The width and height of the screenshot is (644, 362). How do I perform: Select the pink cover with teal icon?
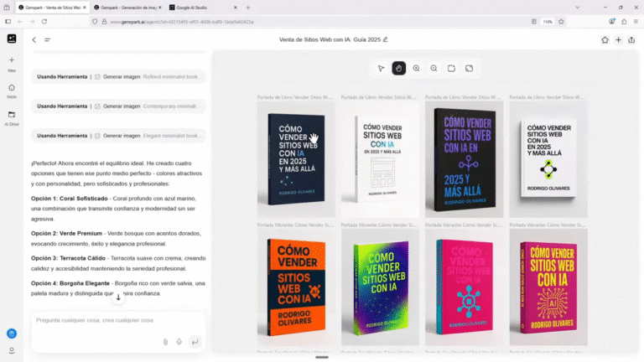click(x=464, y=287)
